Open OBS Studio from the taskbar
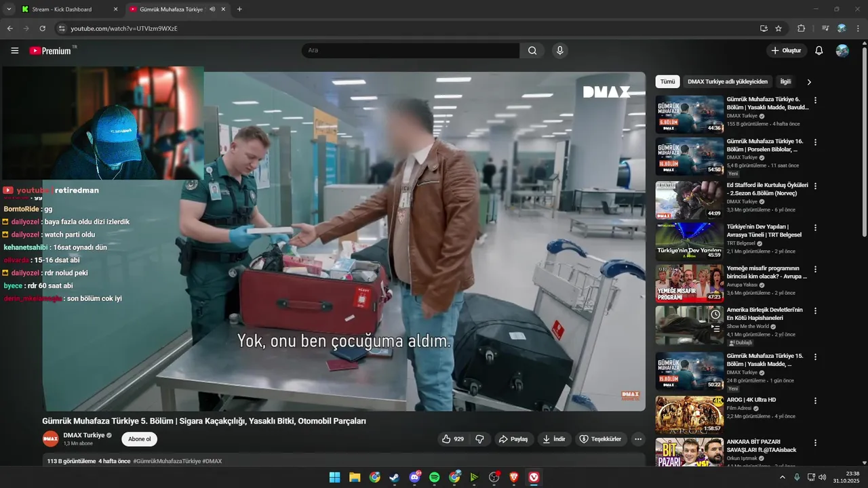This screenshot has width=868, height=488. [494, 477]
